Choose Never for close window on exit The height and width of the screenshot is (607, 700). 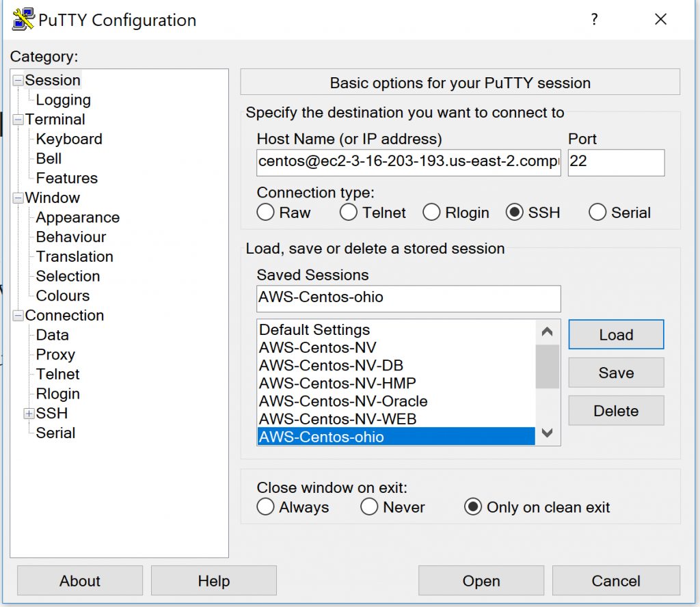[369, 507]
